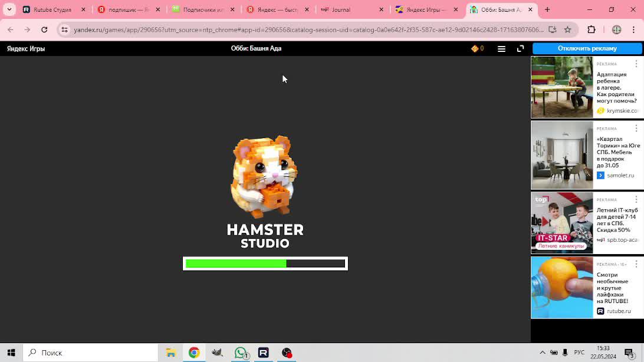Open the microphone tray icon
This screenshot has height=362, width=644.
coord(565,353)
